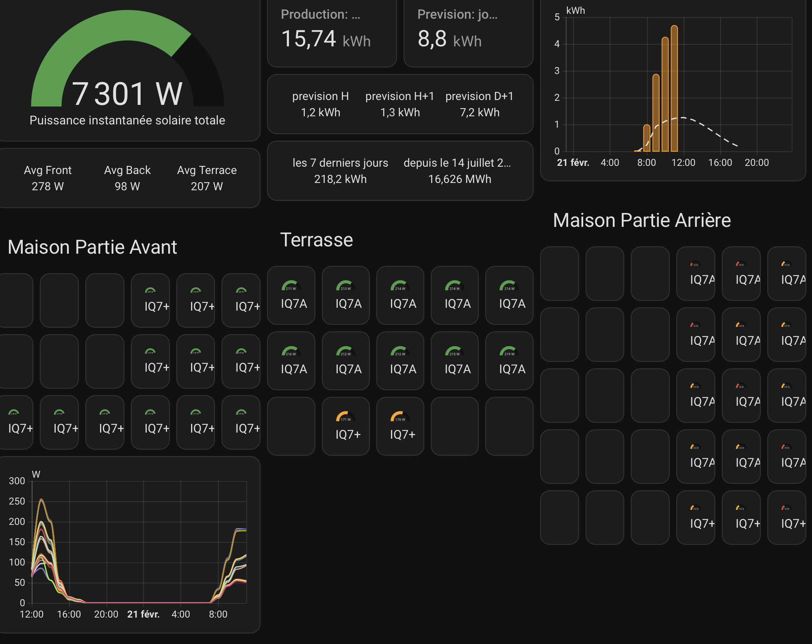Open the Terrasse IQ7A gauge showing 215 W
Image resolution: width=812 pixels, height=644 pixels.
click(454, 361)
